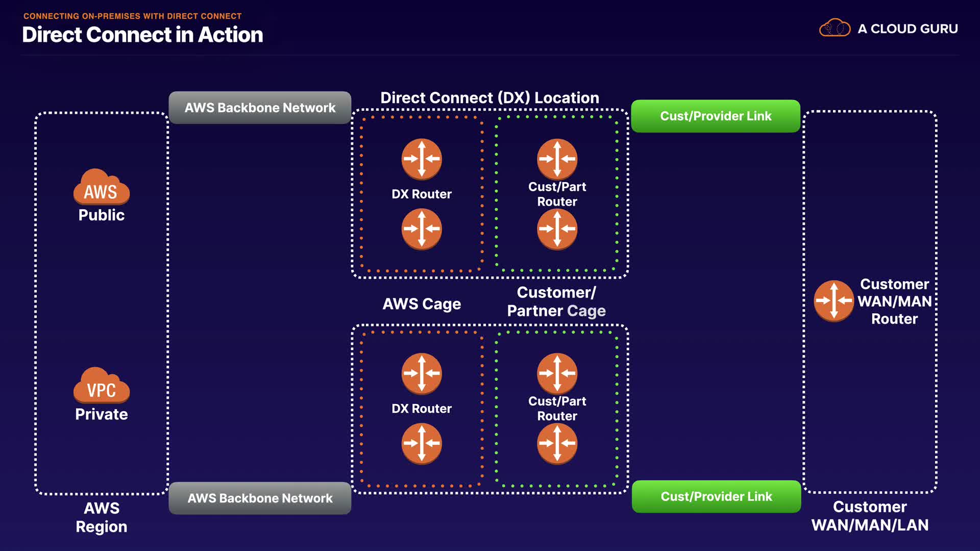Click the bottom AWS Backbone Network box
The width and height of the screenshot is (980, 551).
coord(260,498)
